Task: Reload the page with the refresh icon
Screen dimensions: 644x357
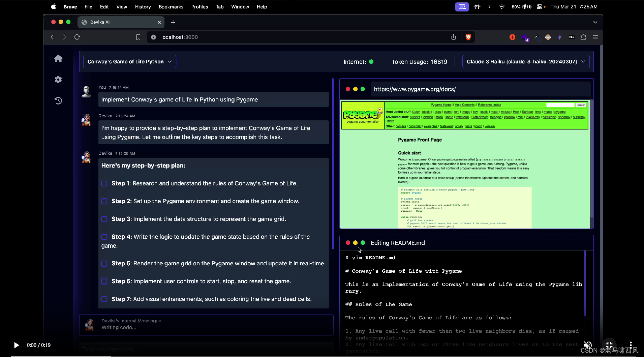Action: 77,37
